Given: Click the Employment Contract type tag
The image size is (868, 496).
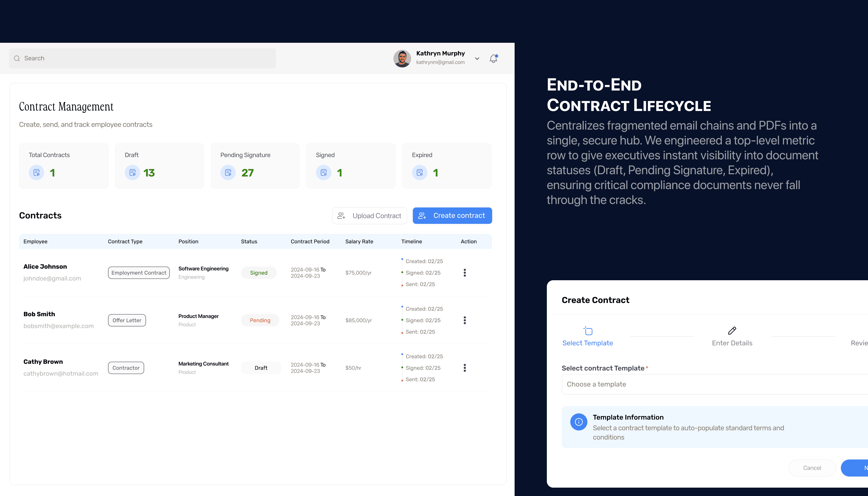Looking at the screenshot, I should [x=139, y=272].
